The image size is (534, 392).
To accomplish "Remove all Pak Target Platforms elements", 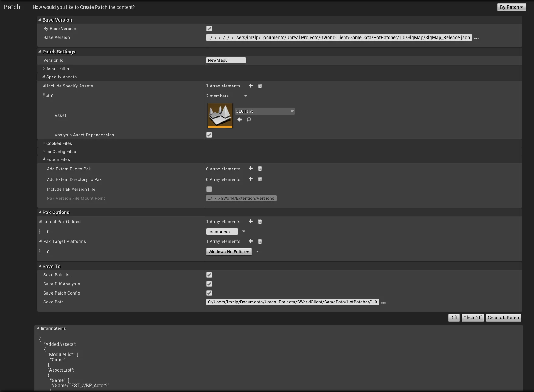I will click(260, 241).
